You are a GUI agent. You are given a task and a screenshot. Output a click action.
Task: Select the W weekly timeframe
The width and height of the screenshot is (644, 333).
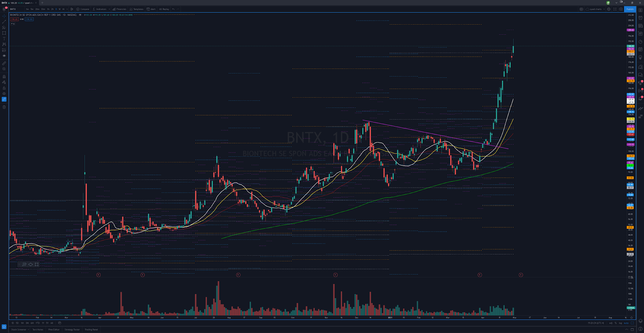point(60,9)
